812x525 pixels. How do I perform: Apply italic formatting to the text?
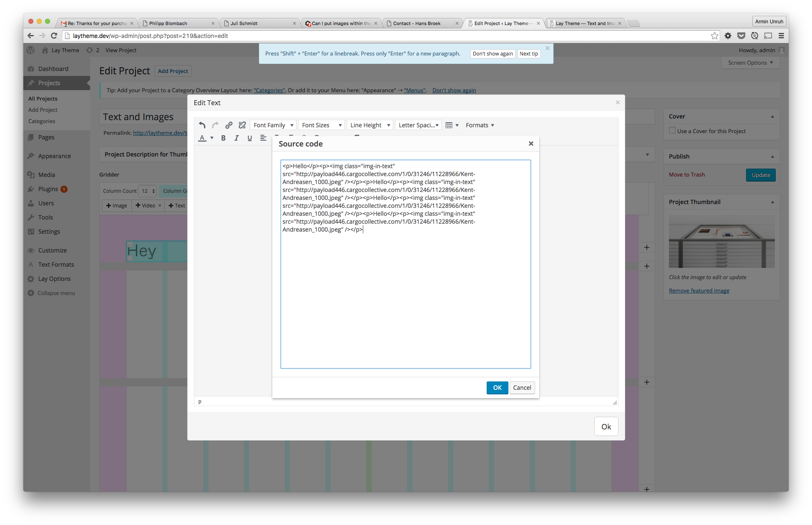tap(236, 138)
